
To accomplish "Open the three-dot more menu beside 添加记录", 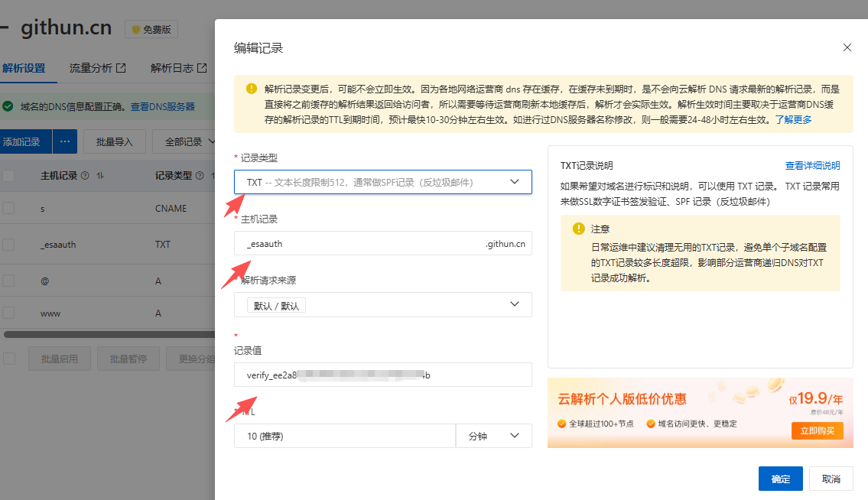I will click(x=65, y=141).
